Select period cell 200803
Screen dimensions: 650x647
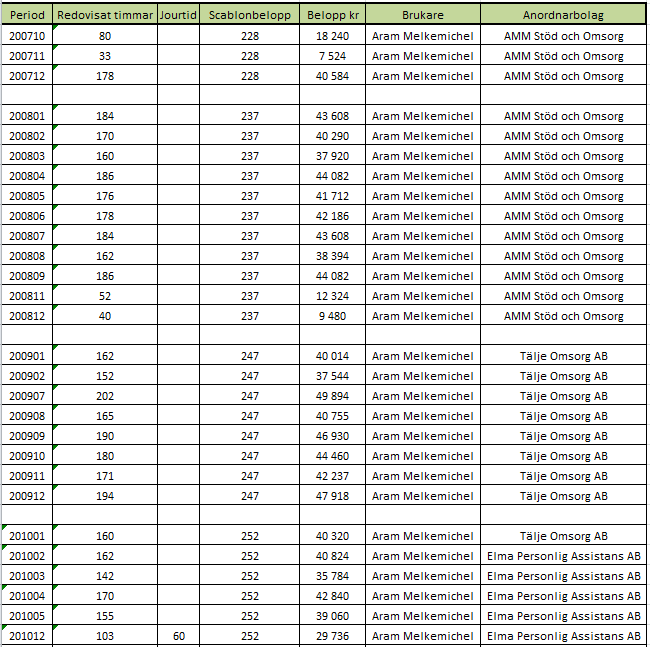[27, 156]
